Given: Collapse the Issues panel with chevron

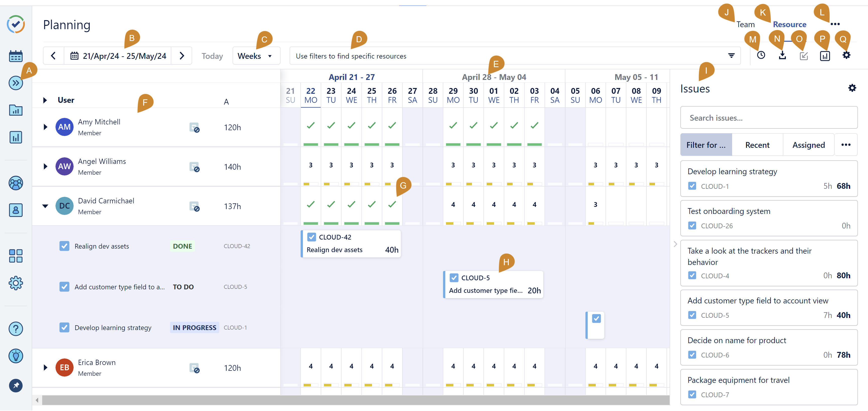Looking at the screenshot, I should pyautogui.click(x=675, y=244).
